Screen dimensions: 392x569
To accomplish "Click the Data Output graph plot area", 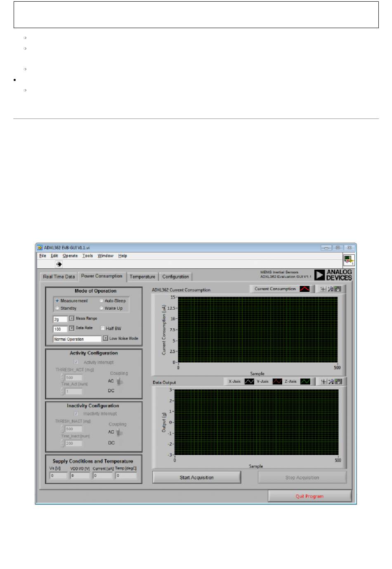I will click(256, 422).
